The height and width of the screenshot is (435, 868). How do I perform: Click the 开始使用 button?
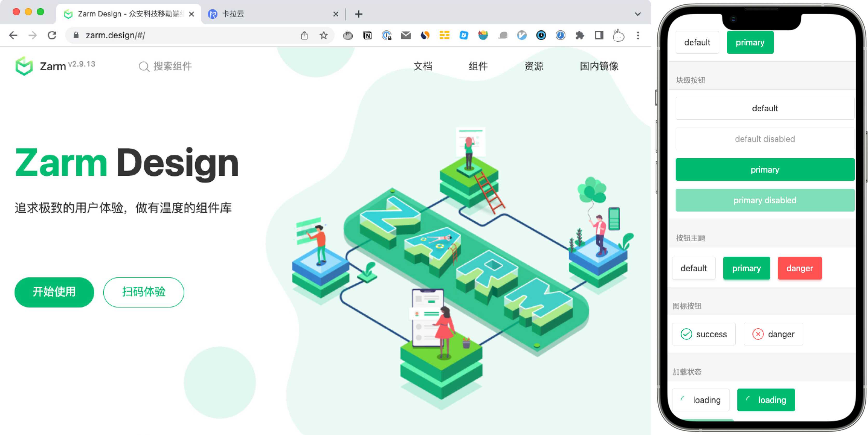point(54,292)
